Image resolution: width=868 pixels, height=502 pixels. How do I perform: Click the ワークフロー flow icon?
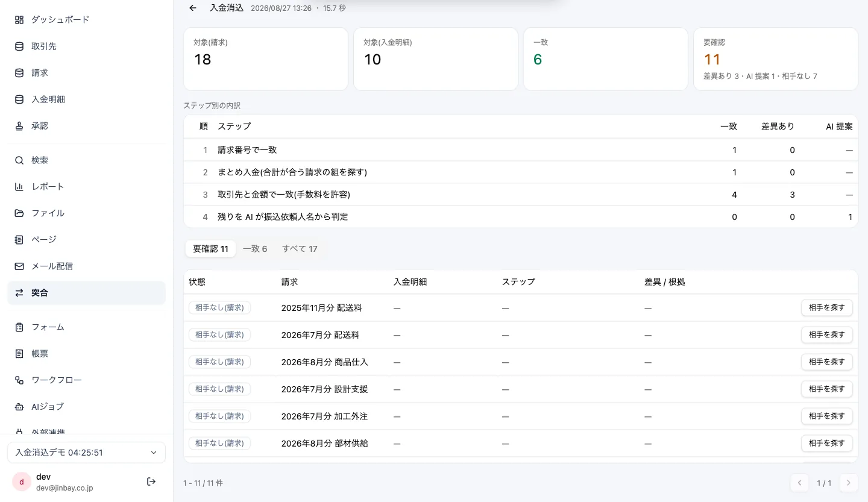click(x=19, y=380)
